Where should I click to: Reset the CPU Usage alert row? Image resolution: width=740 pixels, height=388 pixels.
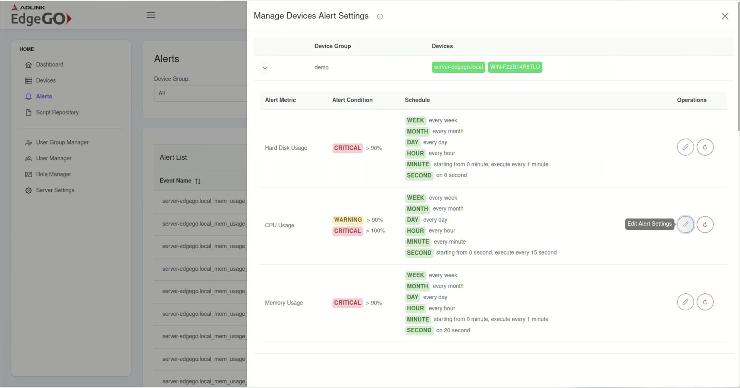click(x=705, y=224)
